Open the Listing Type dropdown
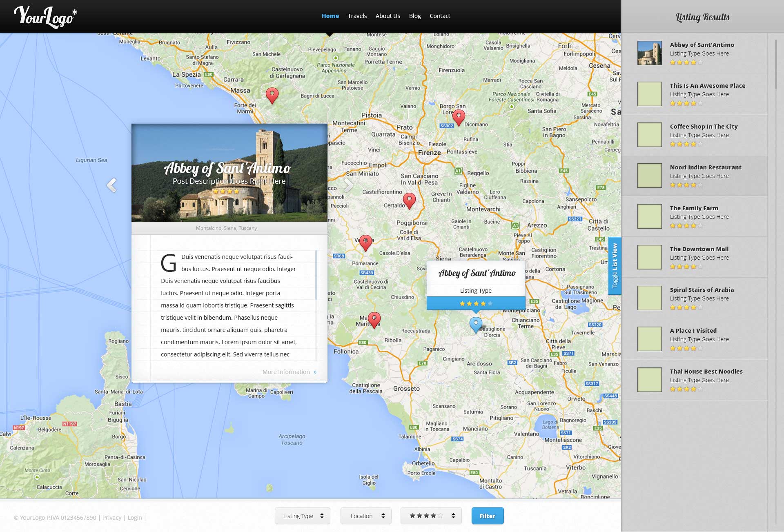The image size is (784, 532). point(302,516)
